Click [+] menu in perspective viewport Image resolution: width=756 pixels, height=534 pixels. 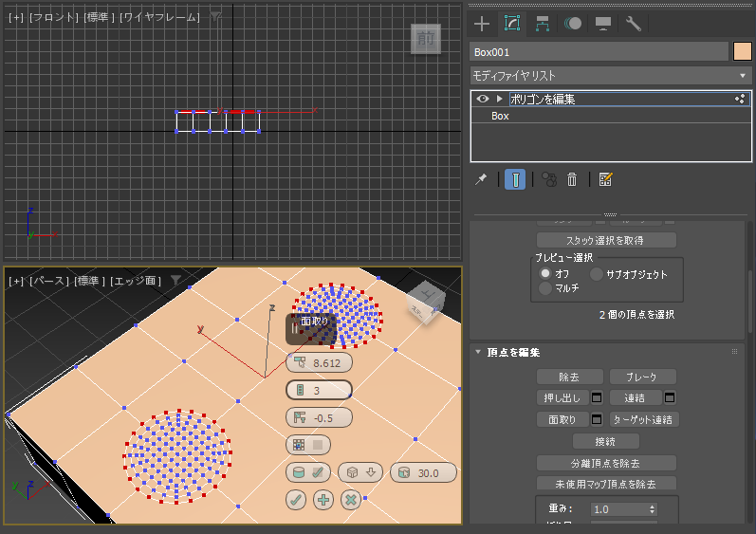(16, 281)
